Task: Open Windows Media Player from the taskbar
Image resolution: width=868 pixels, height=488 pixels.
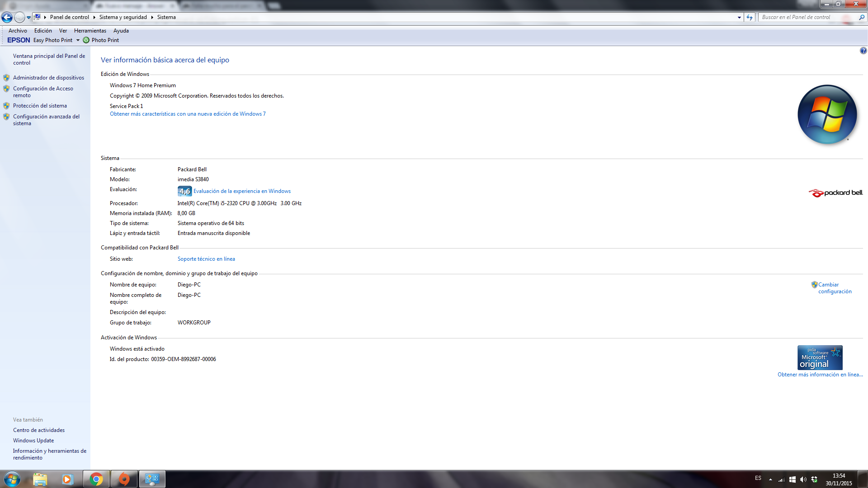Action: 68,479
